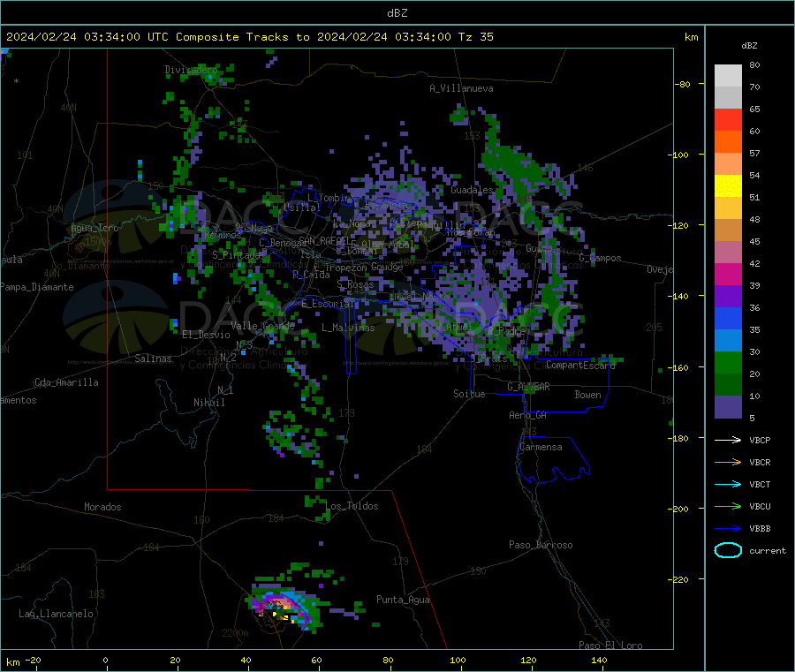
Task: Click the CompartEscard place label
Action: [580, 366]
